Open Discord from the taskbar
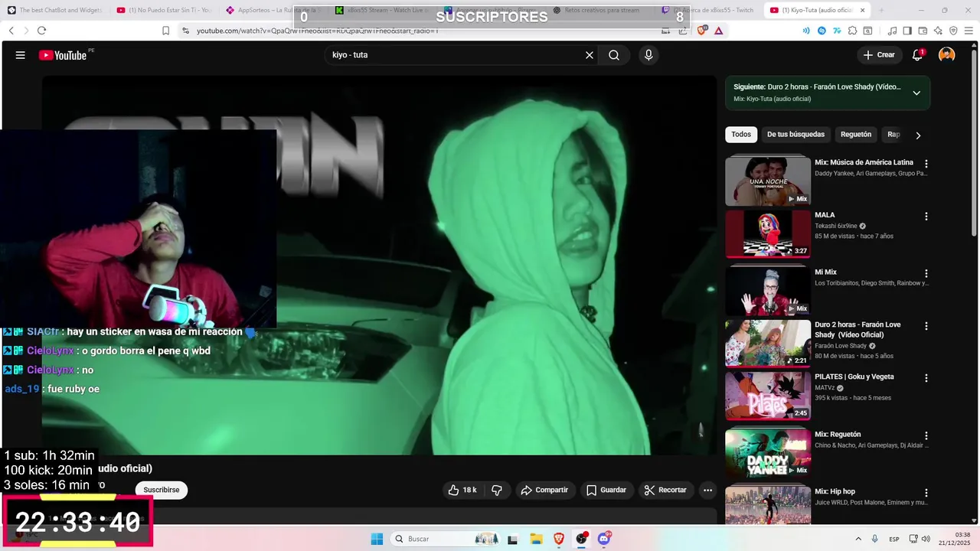Image resolution: width=980 pixels, height=551 pixels. [604, 539]
